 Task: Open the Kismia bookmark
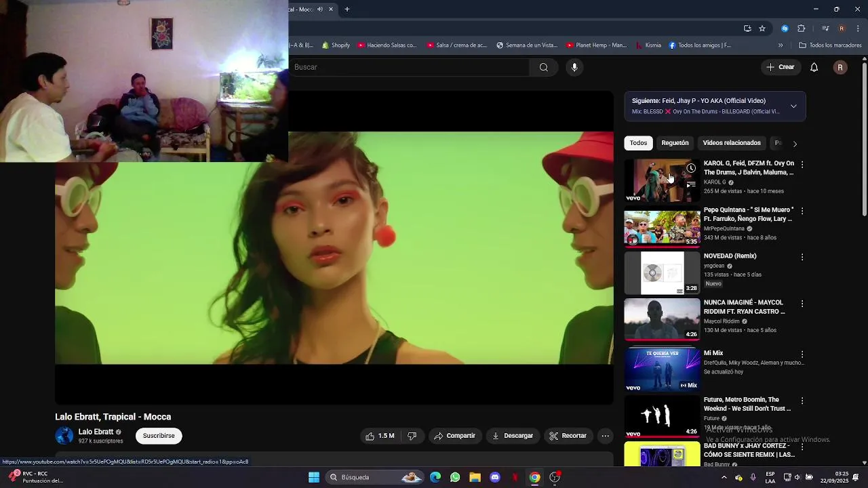pos(648,45)
